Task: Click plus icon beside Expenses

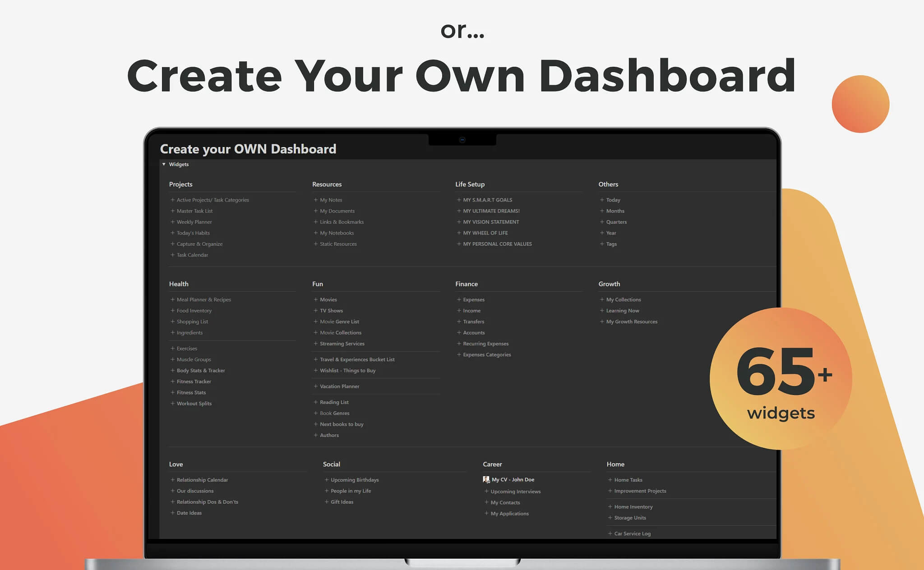Action: tap(459, 299)
